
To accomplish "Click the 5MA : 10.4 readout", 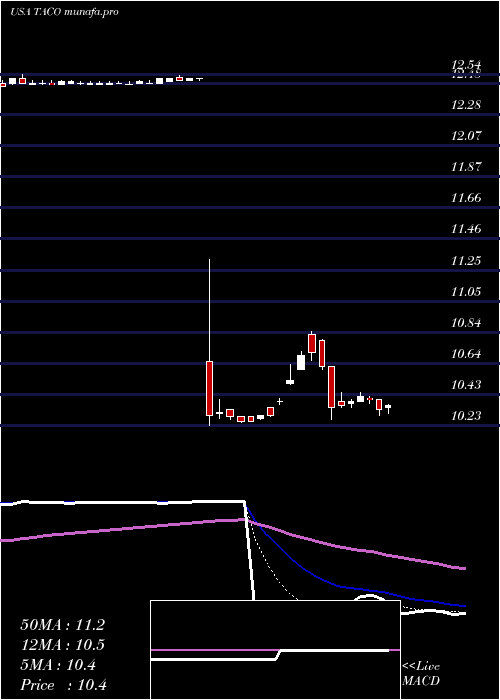I will click(x=58, y=665).
